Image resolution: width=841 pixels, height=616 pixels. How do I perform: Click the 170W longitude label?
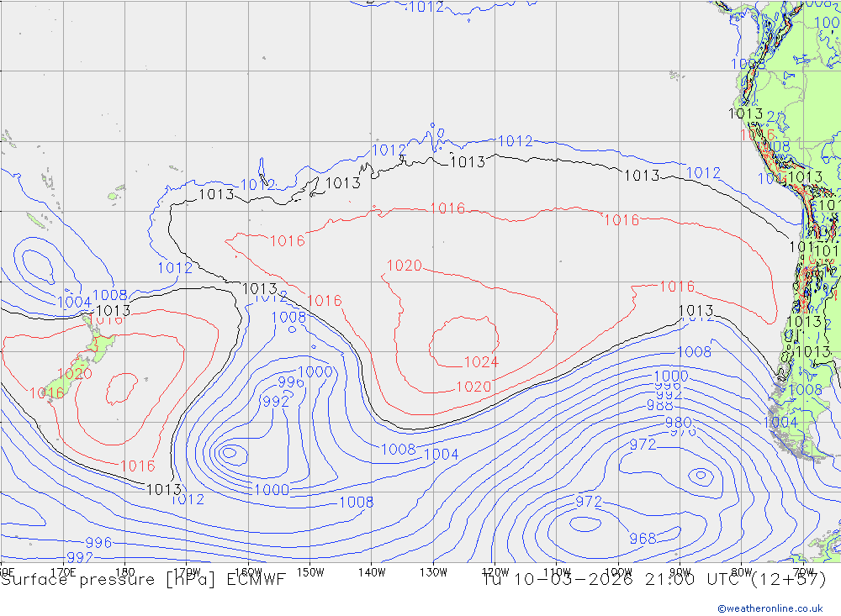(187, 572)
